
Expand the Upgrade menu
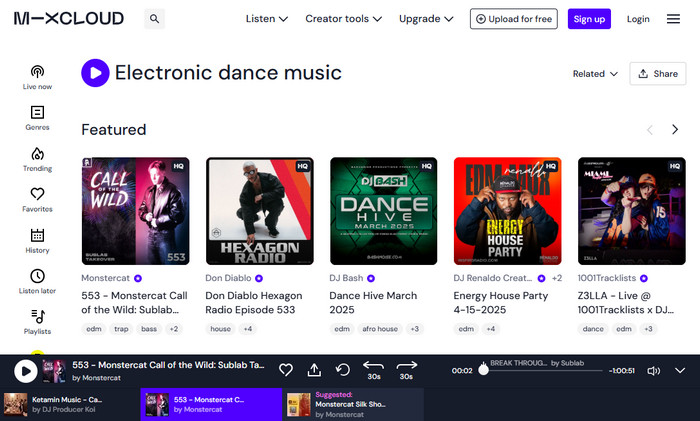point(426,19)
